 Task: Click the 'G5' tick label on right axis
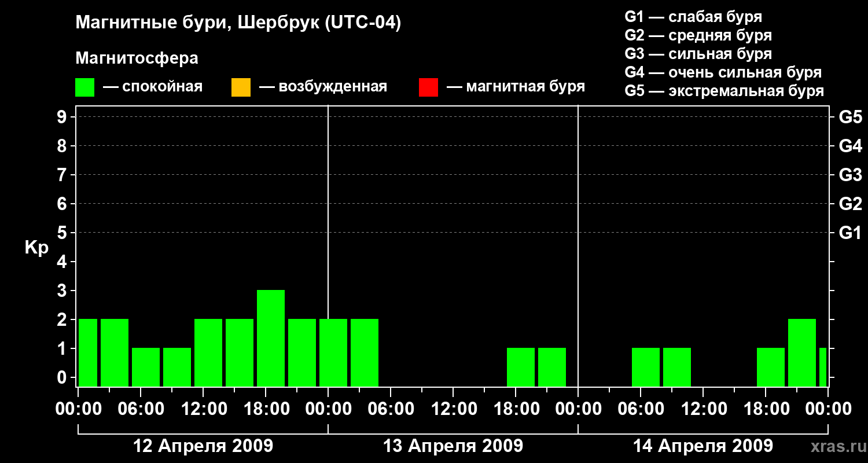pyautogui.click(x=851, y=117)
